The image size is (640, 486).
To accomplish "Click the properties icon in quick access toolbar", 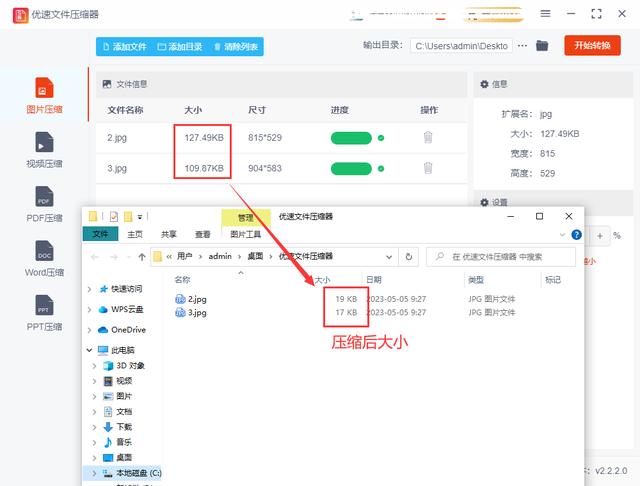I will point(114,217).
